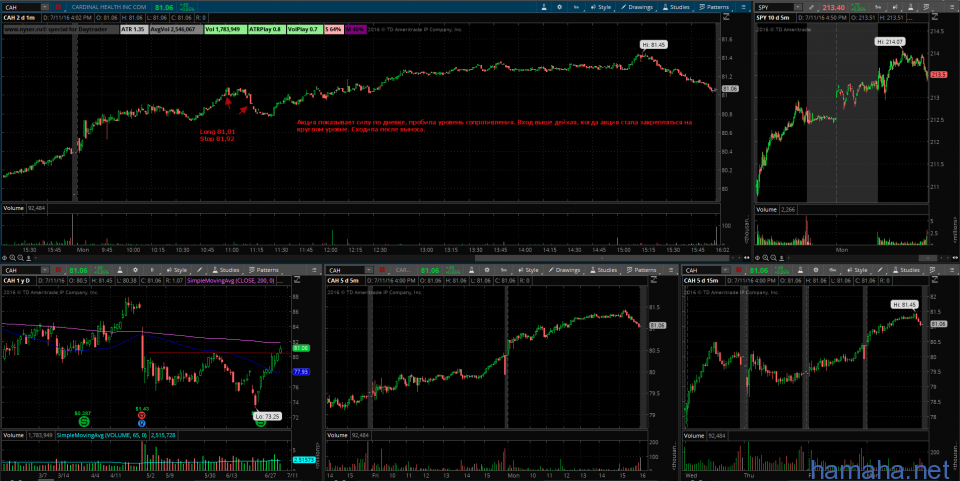Open symbol dropdown in CAH 5 d 5m chart

pos(369,270)
